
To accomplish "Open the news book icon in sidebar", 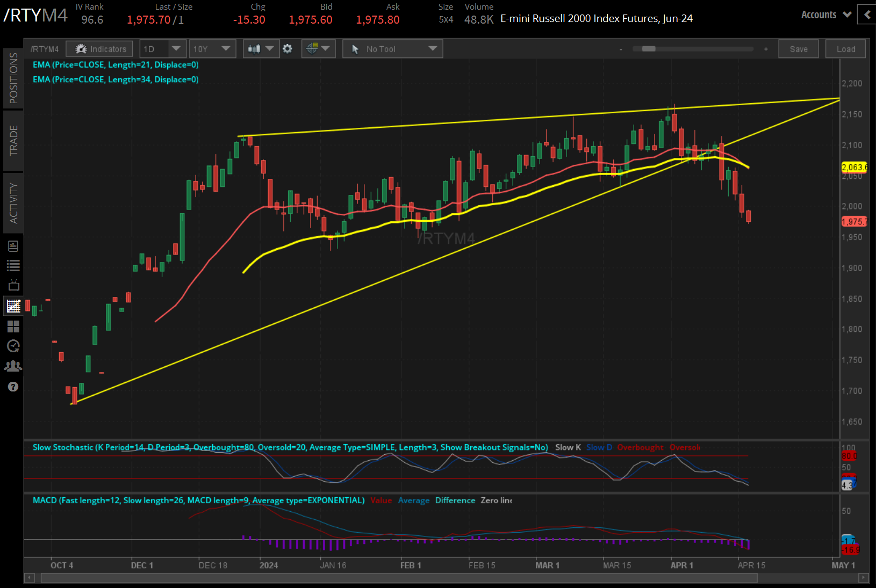I will 13,246.
